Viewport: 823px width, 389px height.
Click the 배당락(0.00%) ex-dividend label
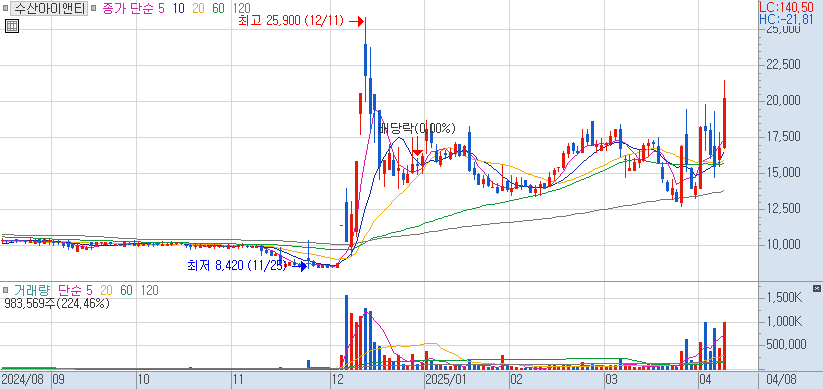(417, 128)
